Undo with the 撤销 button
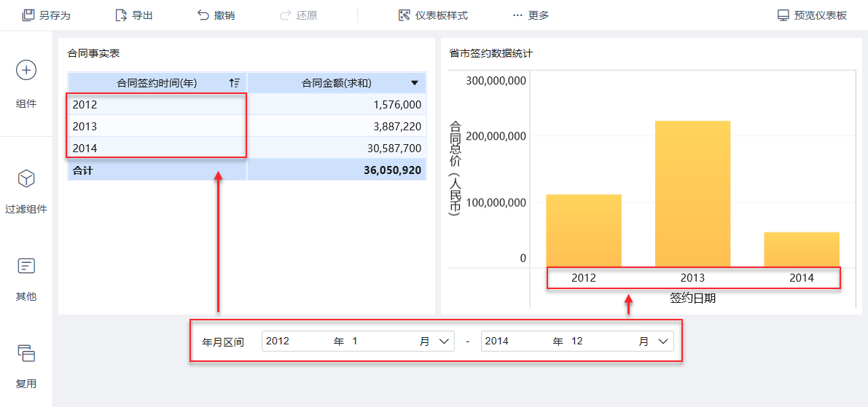This screenshot has height=407, width=868. point(216,15)
